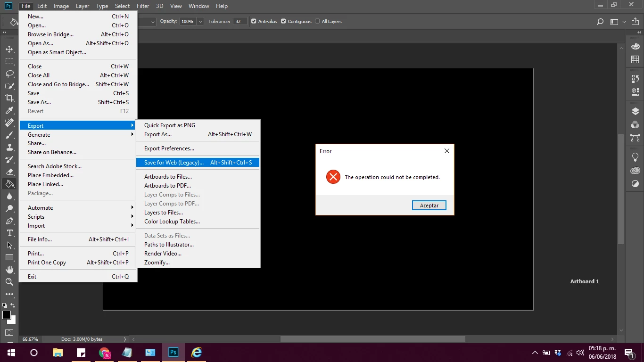Expand the Generate submenu
Viewport: 644px width, 362px height.
tap(78, 135)
